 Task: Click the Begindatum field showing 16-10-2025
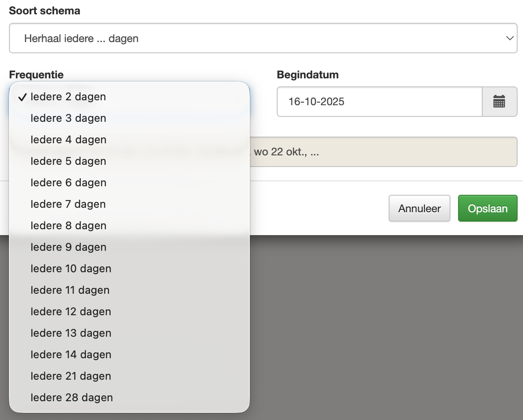tap(379, 102)
